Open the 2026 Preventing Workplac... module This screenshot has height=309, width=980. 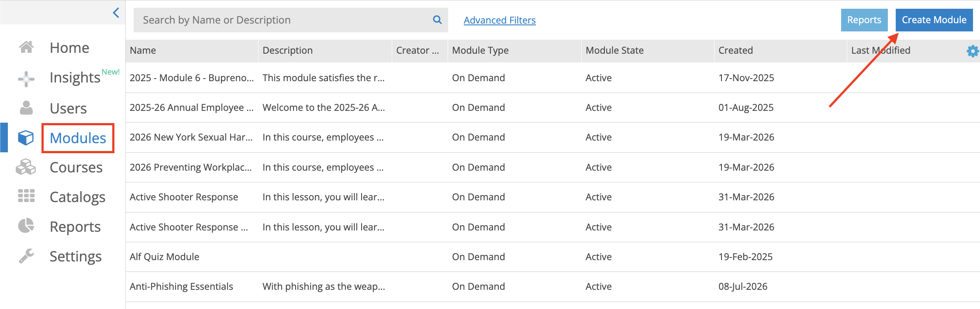[191, 168]
